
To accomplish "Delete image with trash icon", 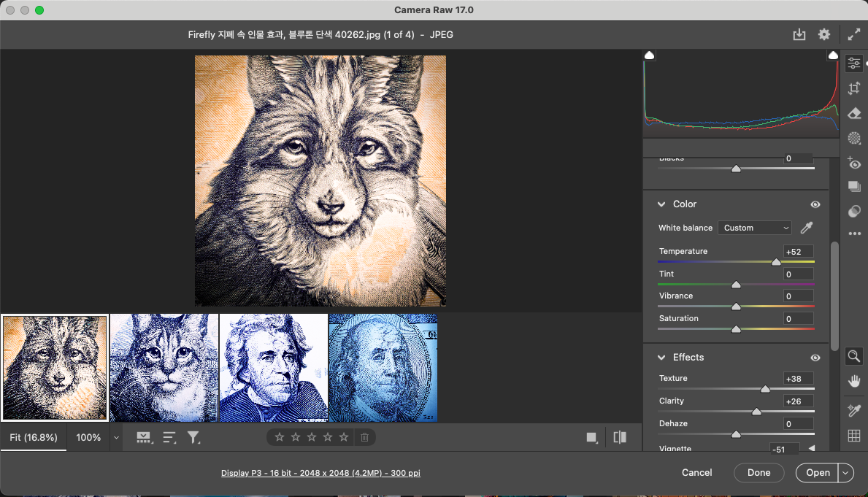I will (364, 437).
